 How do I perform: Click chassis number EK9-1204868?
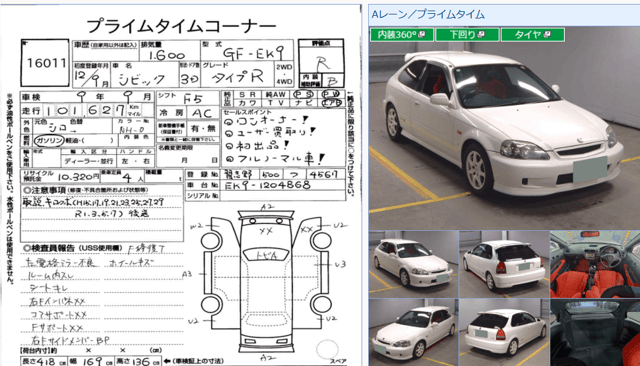click(267, 185)
